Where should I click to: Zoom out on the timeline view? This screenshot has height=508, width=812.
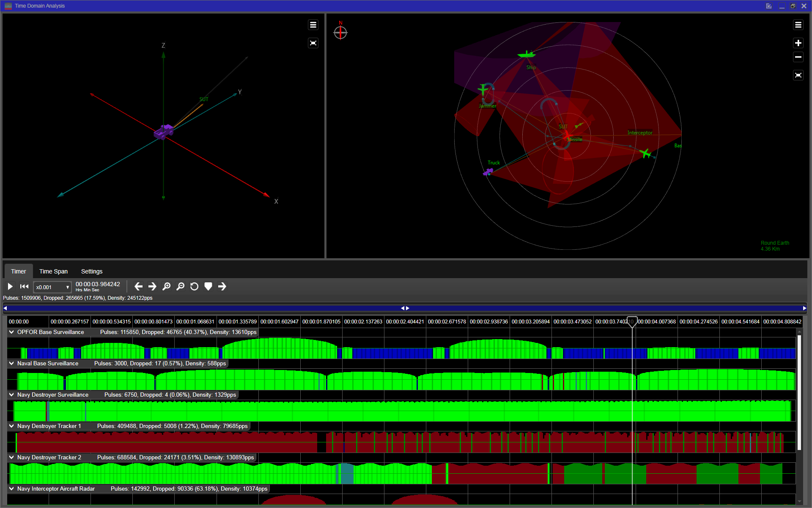point(180,287)
